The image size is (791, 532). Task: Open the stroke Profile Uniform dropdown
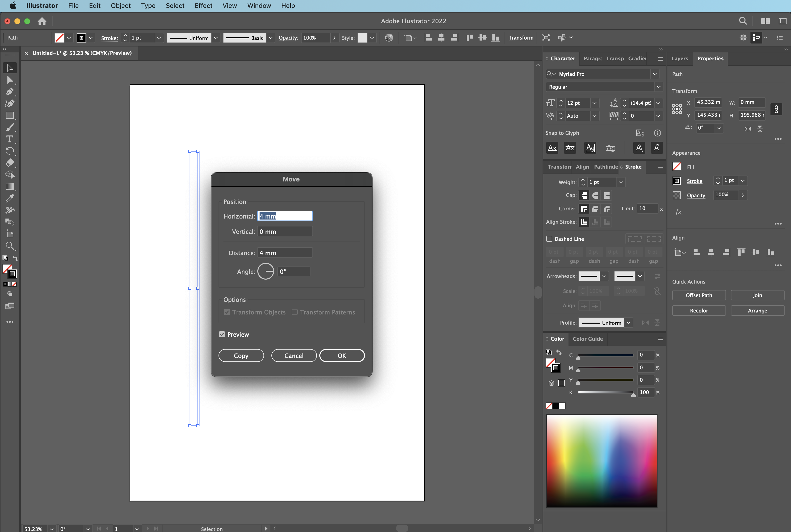tap(629, 323)
